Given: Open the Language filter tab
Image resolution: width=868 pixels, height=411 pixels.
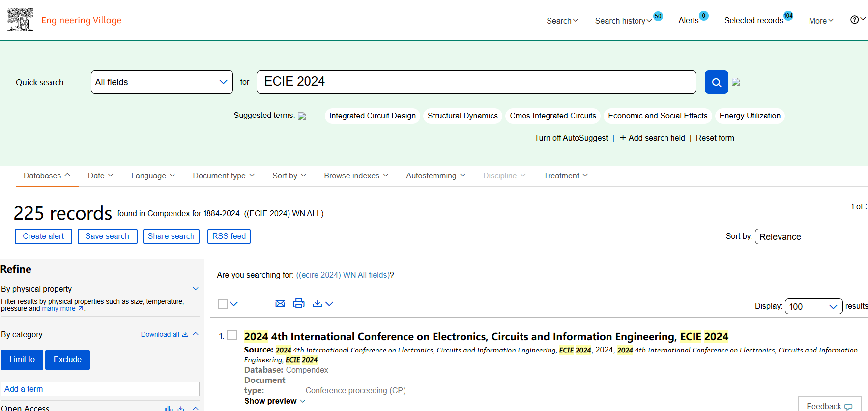Looking at the screenshot, I should (153, 176).
